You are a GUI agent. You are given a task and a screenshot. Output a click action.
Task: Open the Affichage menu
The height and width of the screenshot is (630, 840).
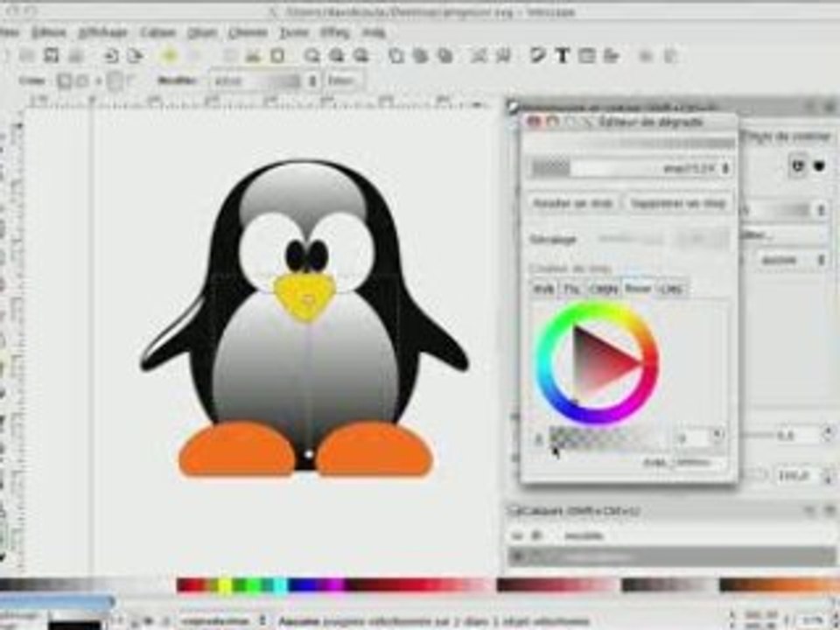click(x=103, y=33)
